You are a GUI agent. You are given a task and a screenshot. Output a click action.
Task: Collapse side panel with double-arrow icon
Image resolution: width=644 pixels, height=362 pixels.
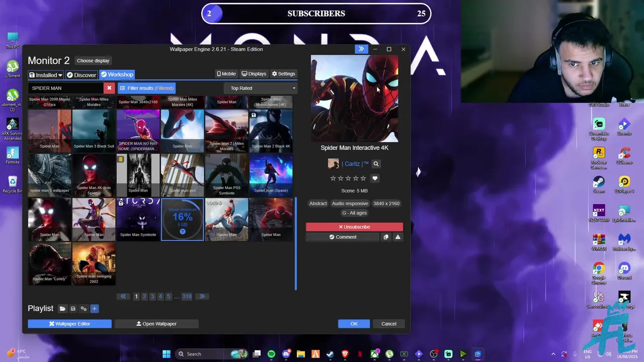(361, 49)
